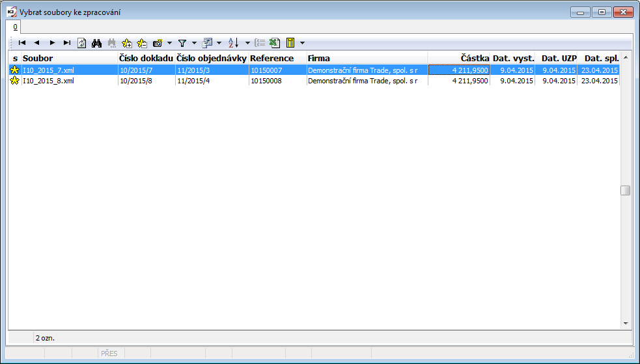Viewport: 640px width, 364px height.
Task: Minimize the Vybrat soubory ke zpracování window
Action: (580, 12)
